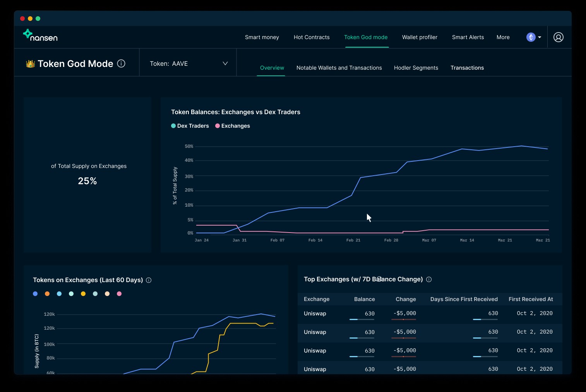Viewport: 586px width, 392px height.
Task: Open Wallet profiler page
Action: pyautogui.click(x=420, y=37)
